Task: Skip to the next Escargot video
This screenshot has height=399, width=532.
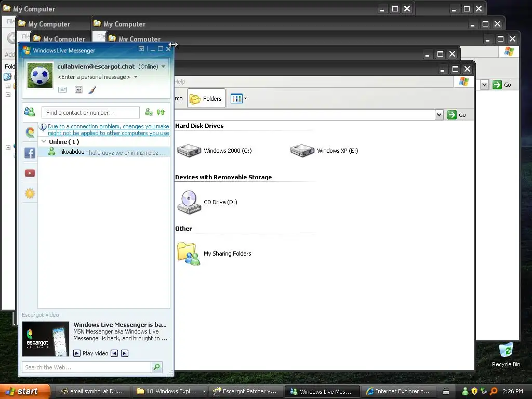Action: coord(125,353)
